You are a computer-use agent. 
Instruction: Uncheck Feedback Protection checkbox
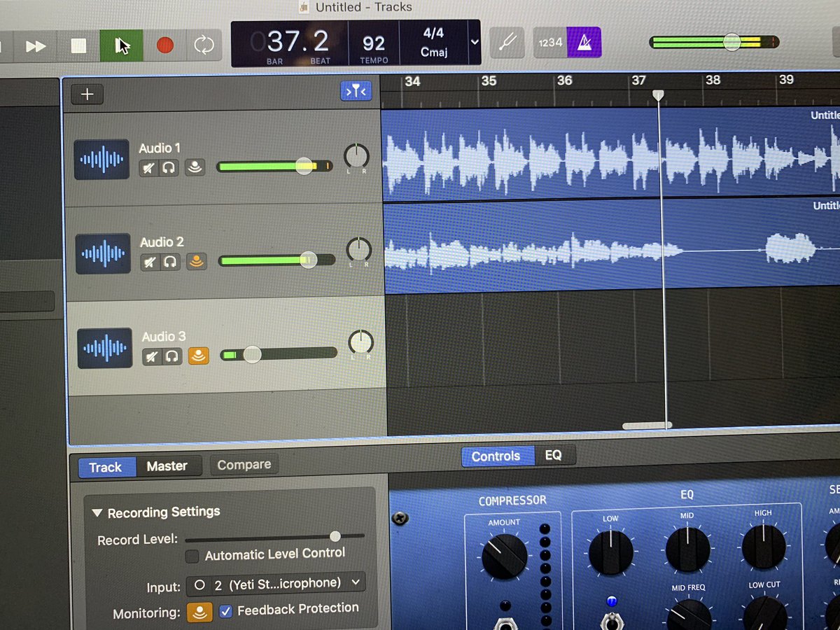point(226,611)
